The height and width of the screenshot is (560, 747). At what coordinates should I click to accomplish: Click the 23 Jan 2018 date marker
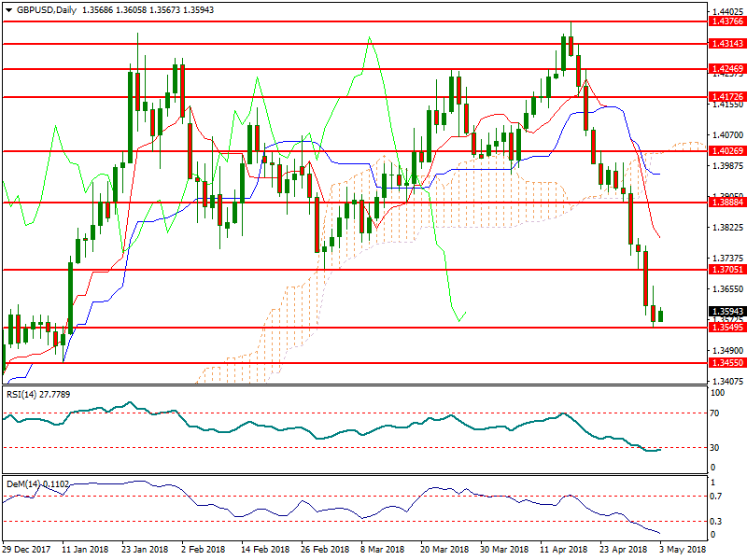(147, 551)
